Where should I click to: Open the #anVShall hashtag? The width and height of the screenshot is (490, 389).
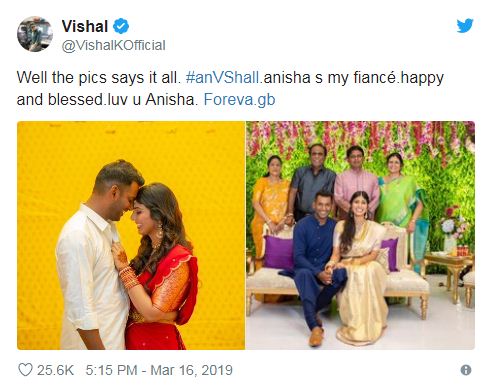coord(222,78)
